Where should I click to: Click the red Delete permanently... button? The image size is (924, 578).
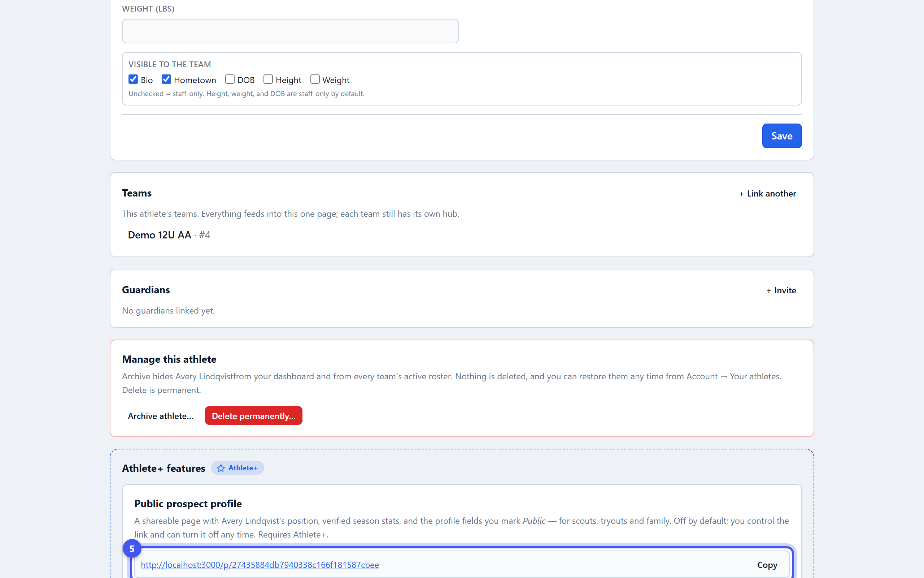253,416
